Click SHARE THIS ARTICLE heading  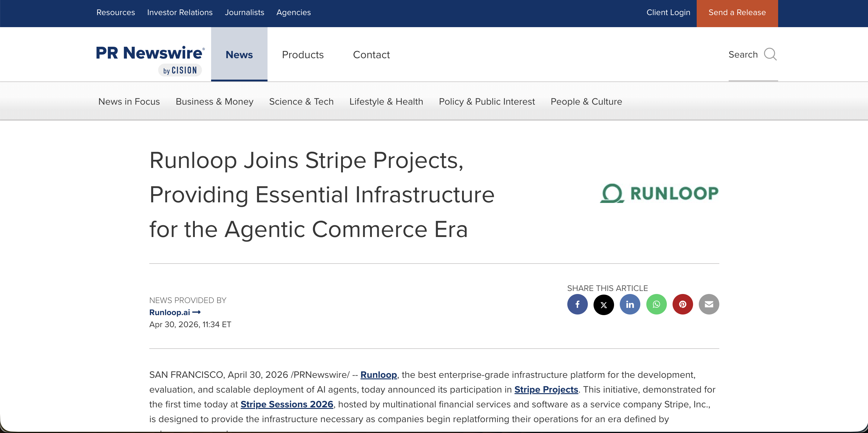(607, 288)
